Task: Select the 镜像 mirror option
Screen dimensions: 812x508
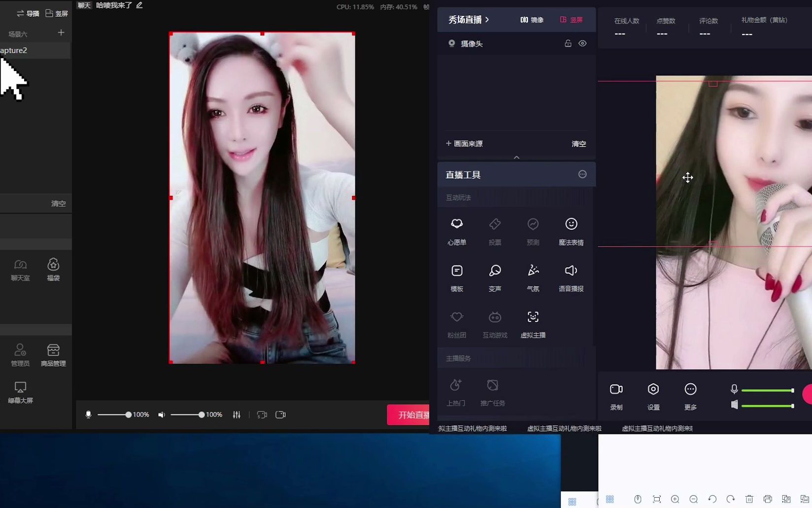Action: pyautogui.click(x=532, y=20)
